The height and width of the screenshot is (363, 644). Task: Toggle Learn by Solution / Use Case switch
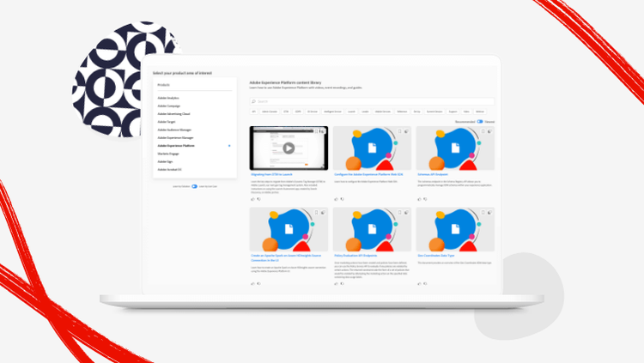pos(194,185)
